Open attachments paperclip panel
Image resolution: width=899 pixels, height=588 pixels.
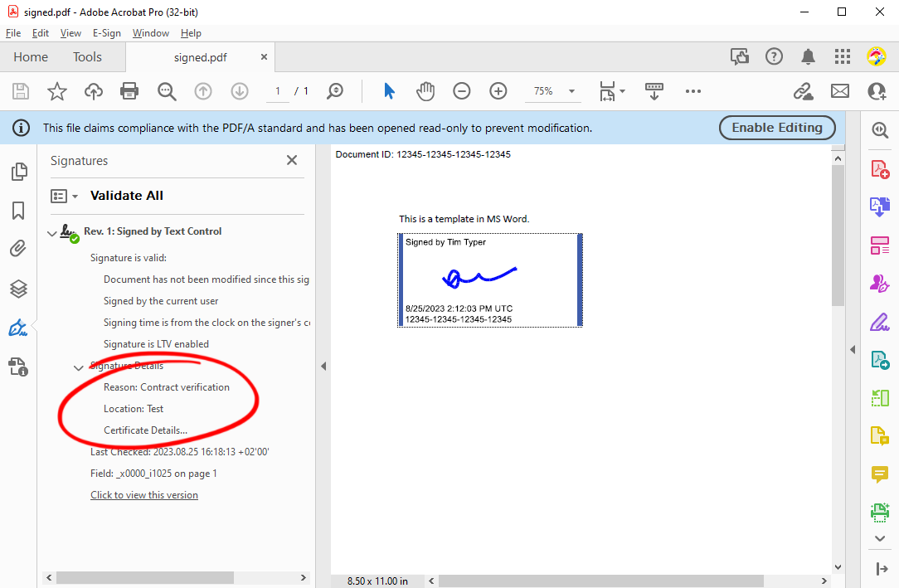pyautogui.click(x=18, y=249)
